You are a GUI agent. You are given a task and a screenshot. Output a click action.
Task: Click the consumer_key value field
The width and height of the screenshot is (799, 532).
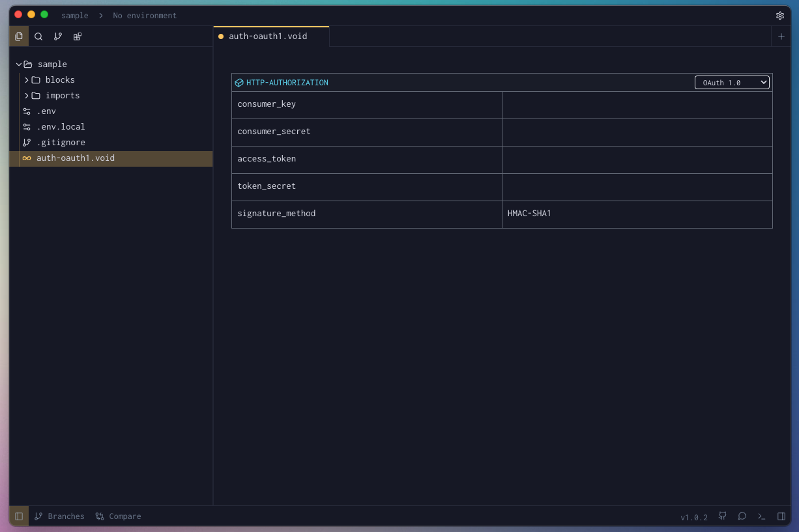point(637,104)
